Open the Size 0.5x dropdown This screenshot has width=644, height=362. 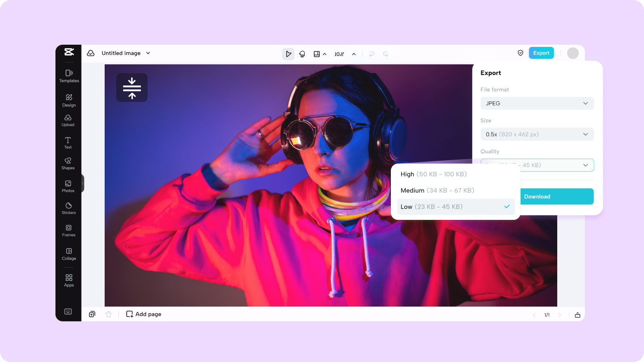(x=537, y=134)
